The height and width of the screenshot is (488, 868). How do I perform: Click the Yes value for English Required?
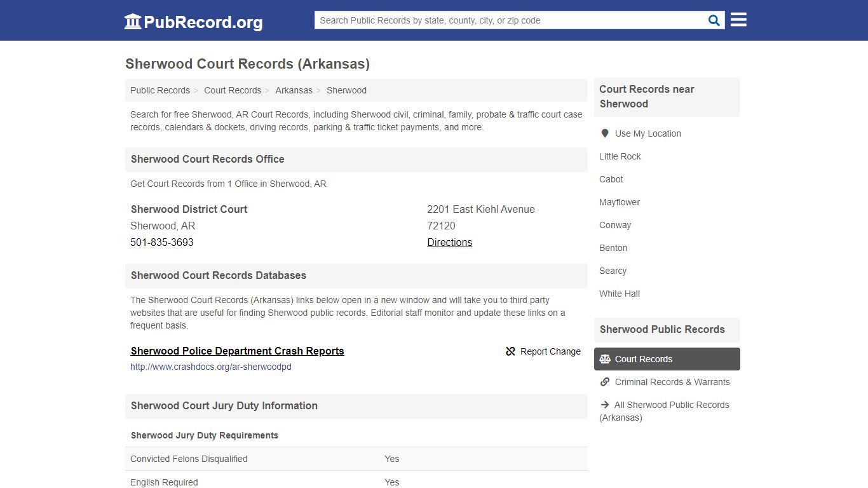[x=392, y=482]
